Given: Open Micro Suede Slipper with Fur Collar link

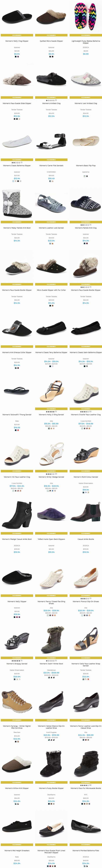Looking at the screenshot, I should [51, 290].
